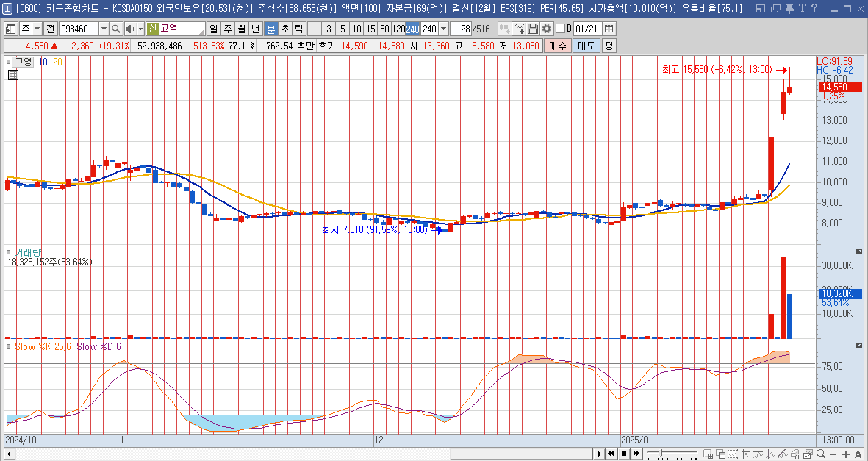Click the eraser delete drawings icon
The height and width of the screenshot is (461, 868).
pyautogui.click(x=795, y=454)
